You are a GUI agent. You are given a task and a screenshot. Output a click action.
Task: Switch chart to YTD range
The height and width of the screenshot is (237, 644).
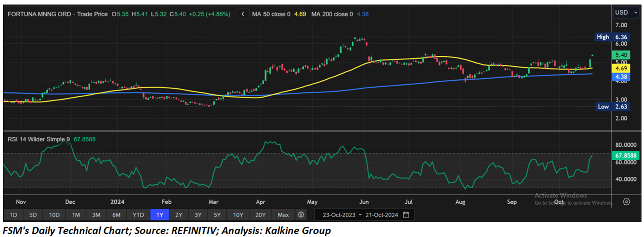pos(138,215)
